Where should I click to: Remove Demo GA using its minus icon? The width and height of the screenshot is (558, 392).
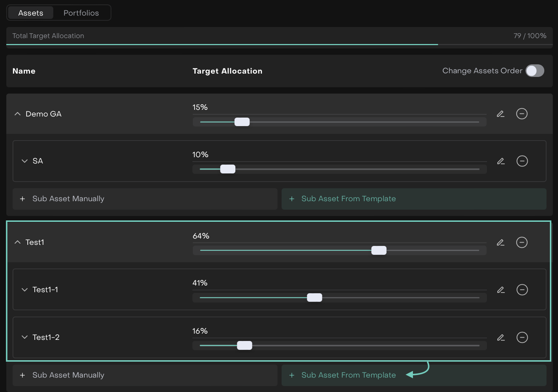pyautogui.click(x=522, y=114)
